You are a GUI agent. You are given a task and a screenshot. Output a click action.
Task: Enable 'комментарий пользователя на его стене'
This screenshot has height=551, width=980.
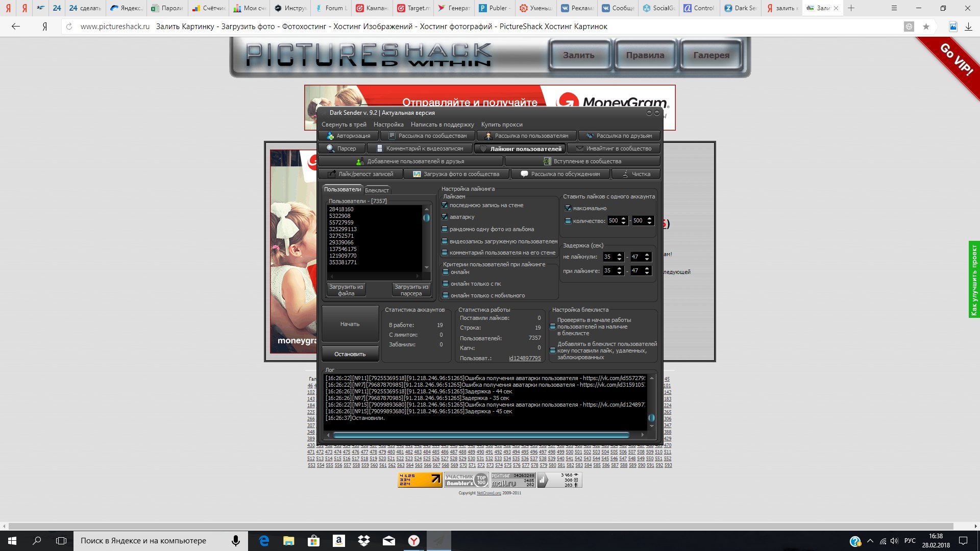point(445,253)
